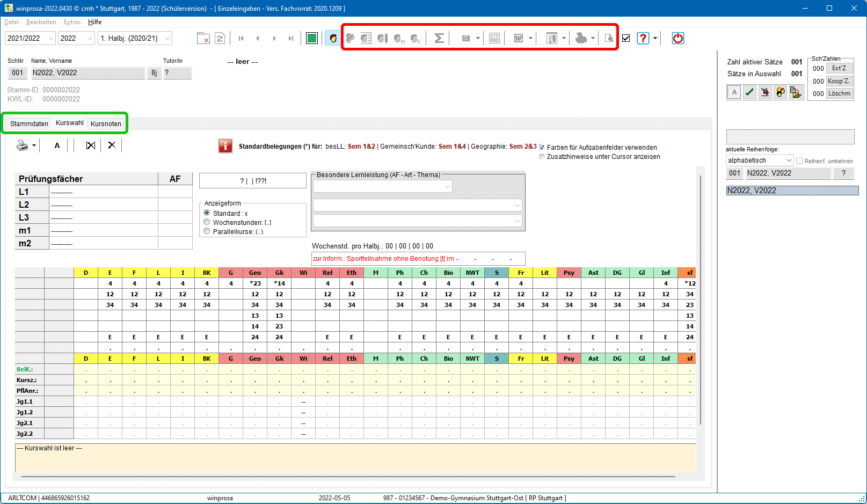867x504 pixels.
Task: Click the printer icon in Kurswahl toolbar
Action: click(22, 145)
